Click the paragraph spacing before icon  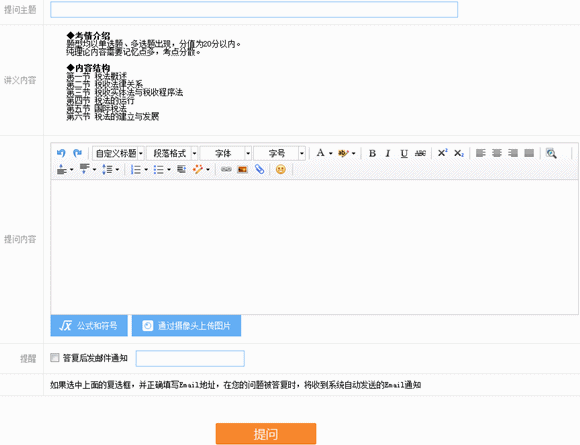tap(62, 169)
